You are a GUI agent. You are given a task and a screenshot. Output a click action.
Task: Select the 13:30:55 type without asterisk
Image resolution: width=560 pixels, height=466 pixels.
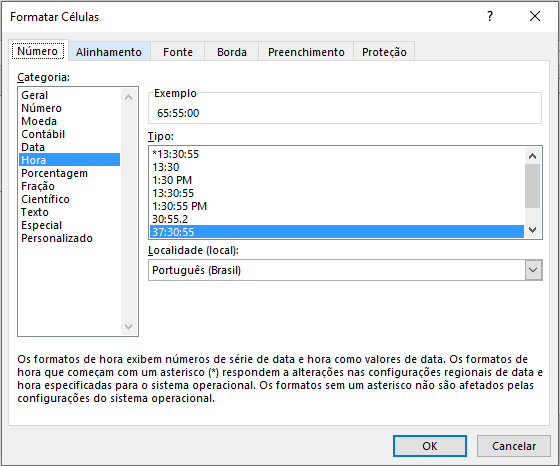pos(337,193)
